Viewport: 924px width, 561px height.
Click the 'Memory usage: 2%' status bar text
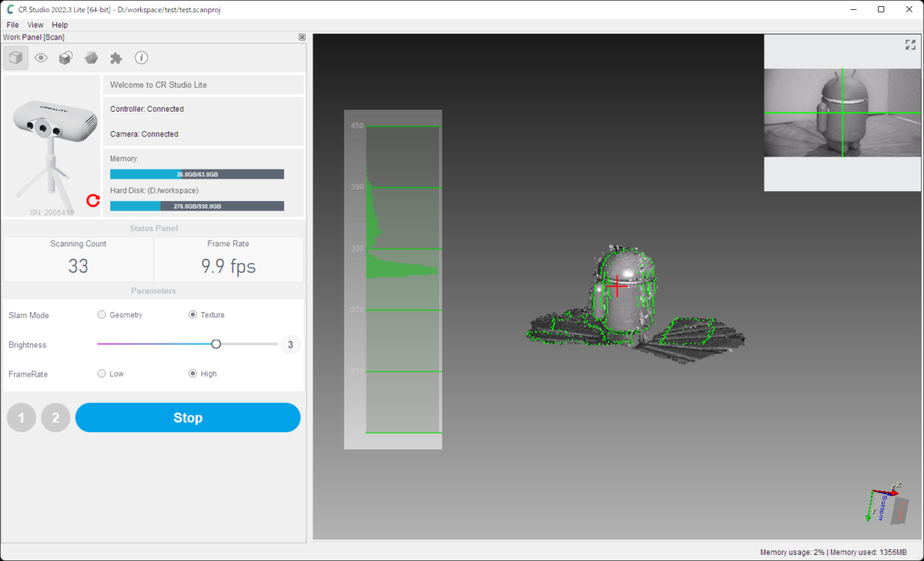point(792,552)
